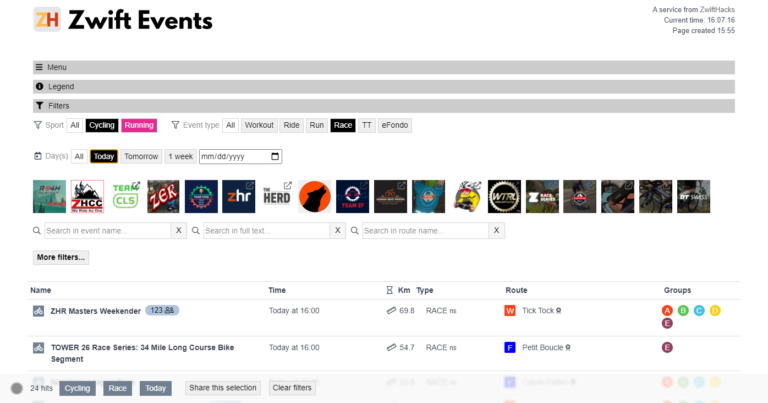Click the cycling icon for TOWER 26 Race Series
The height and width of the screenshot is (403, 768).
[39, 348]
